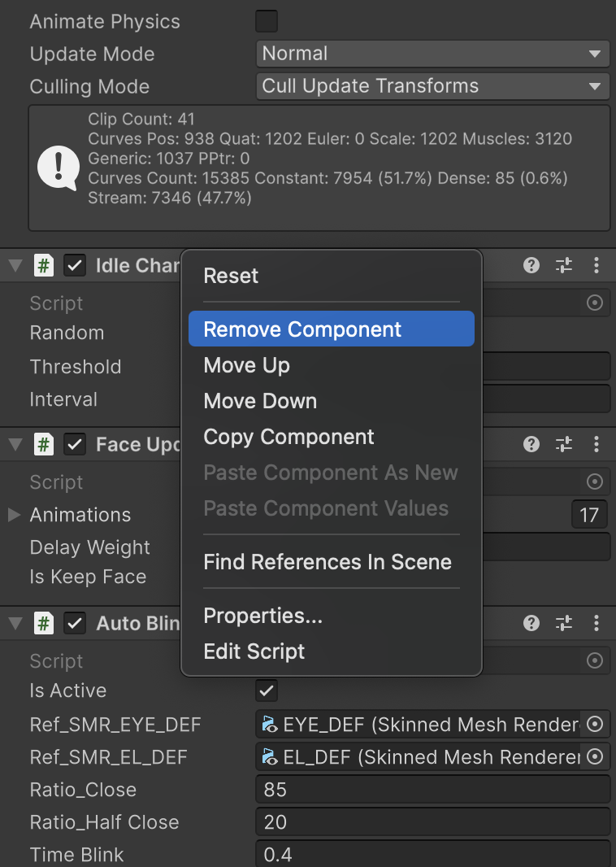Pick object for Ref_SMR_EYE_DEF field

596,724
